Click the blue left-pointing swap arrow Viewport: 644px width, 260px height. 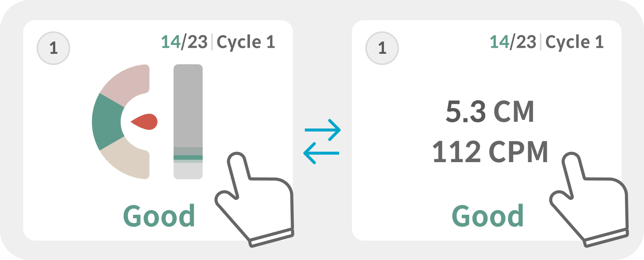click(321, 153)
